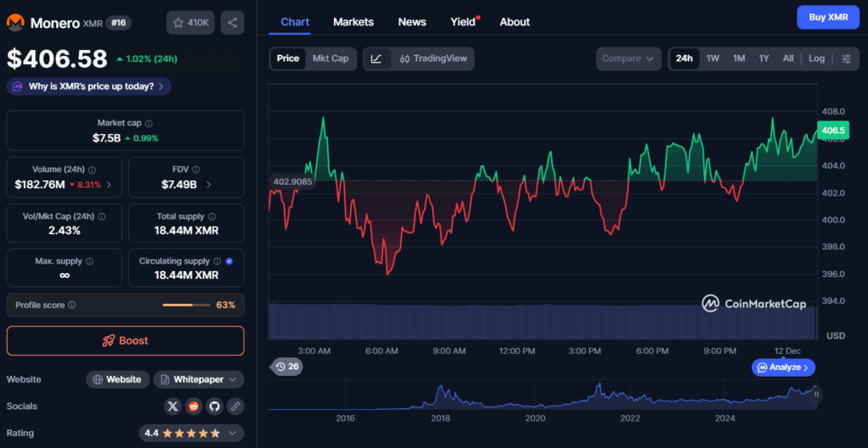
Task: Click the Buy XMR button
Action: tap(827, 17)
